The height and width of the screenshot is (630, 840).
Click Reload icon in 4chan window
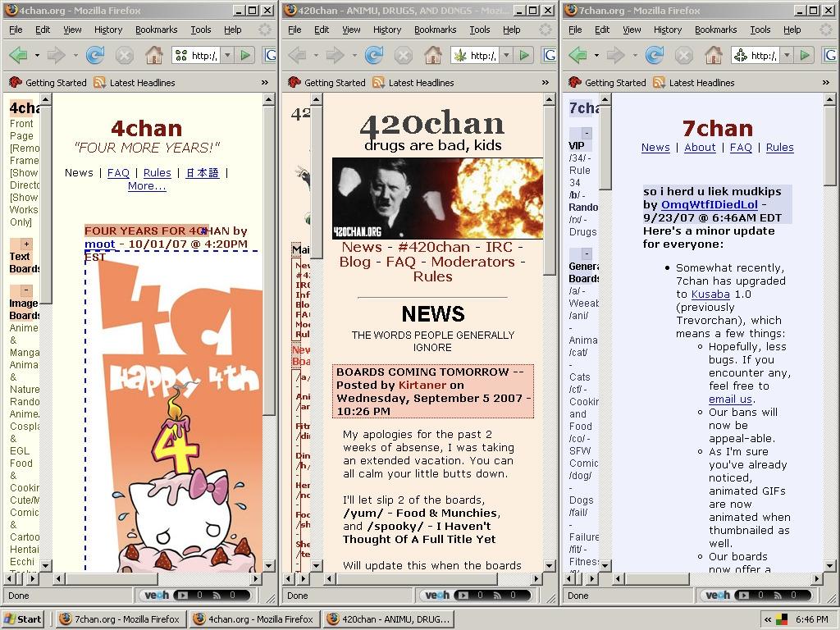pyautogui.click(x=95, y=55)
